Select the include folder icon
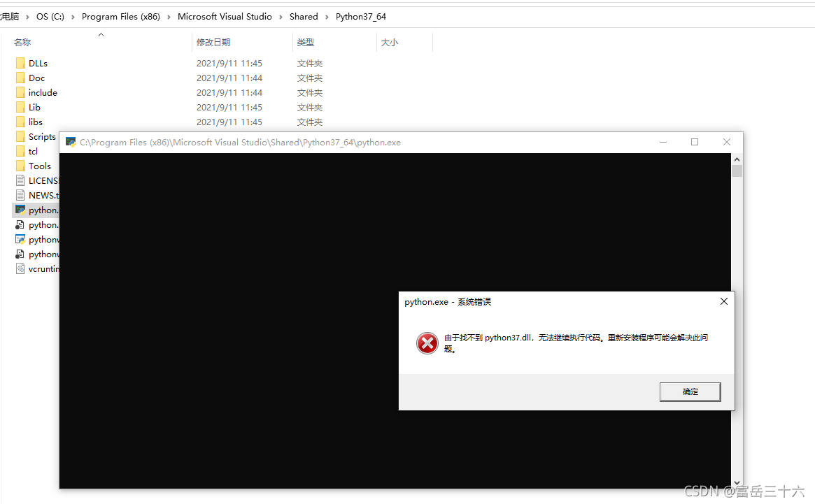Viewport: 815px width, 504px height. 20,92
